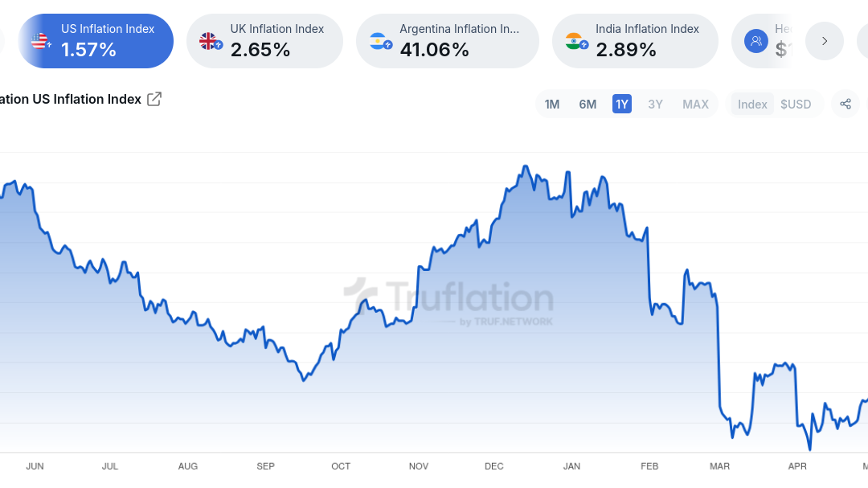868x488 pixels.
Task: Switch chart units to Index
Action: click(x=752, y=105)
